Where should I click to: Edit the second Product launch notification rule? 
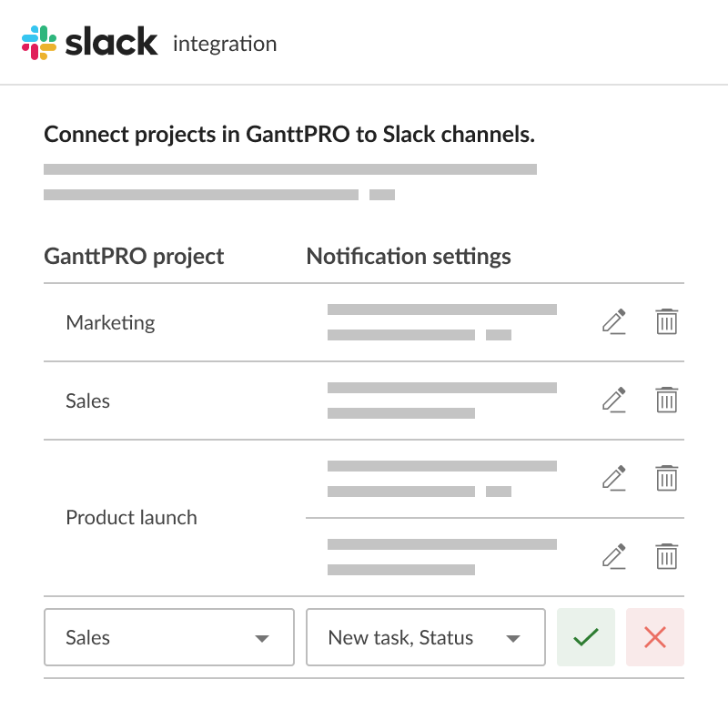(x=614, y=556)
